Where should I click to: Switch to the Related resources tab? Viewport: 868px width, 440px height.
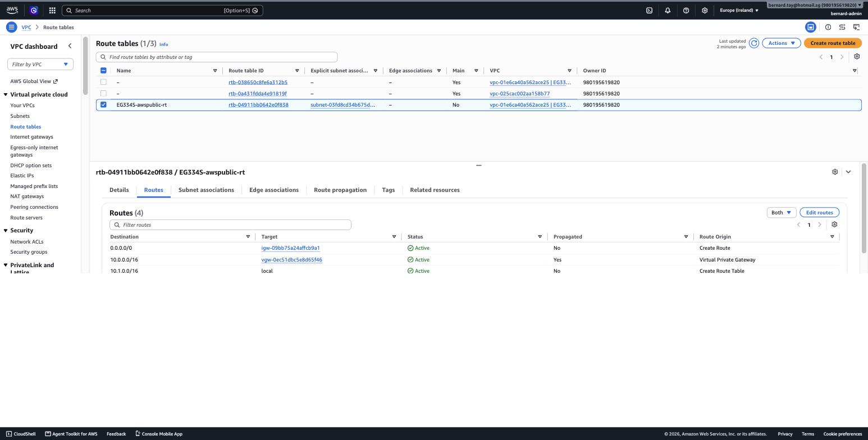pyautogui.click(x=435, y=190)
